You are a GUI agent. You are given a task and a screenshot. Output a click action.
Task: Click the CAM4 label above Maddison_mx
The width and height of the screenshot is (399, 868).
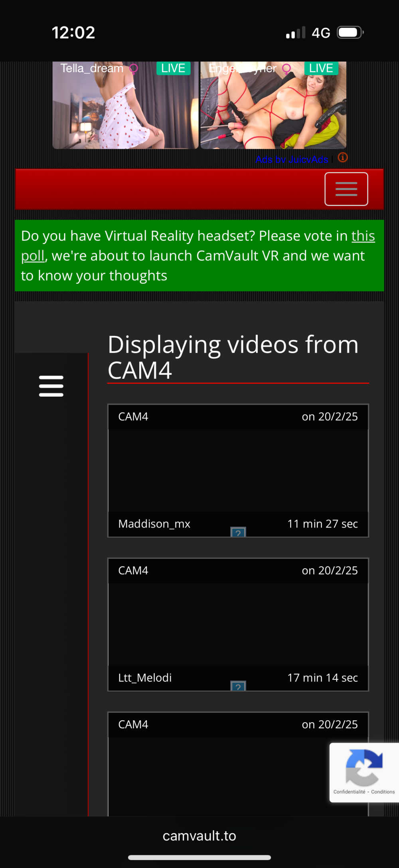[x=133, y=417]
